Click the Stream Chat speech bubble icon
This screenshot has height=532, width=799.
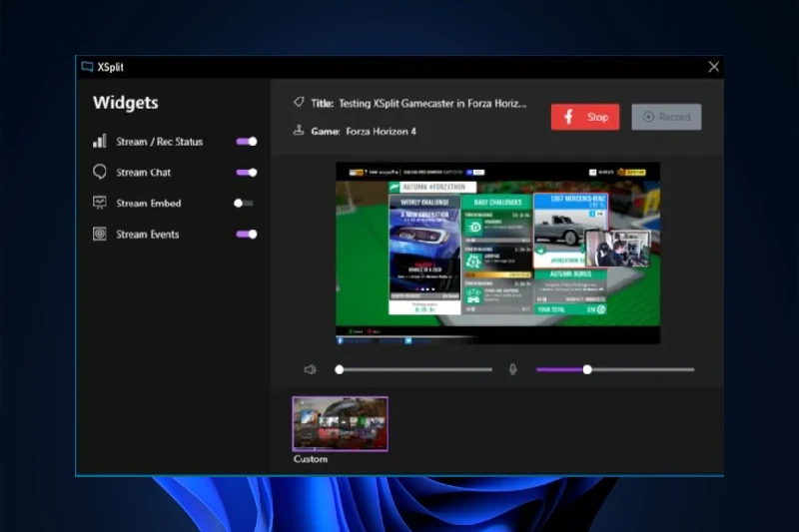click(x=100, y=172)
